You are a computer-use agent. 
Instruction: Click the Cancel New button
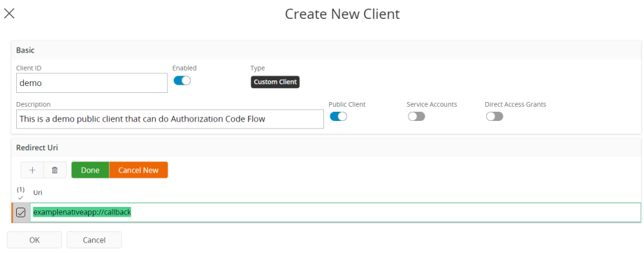138,170
